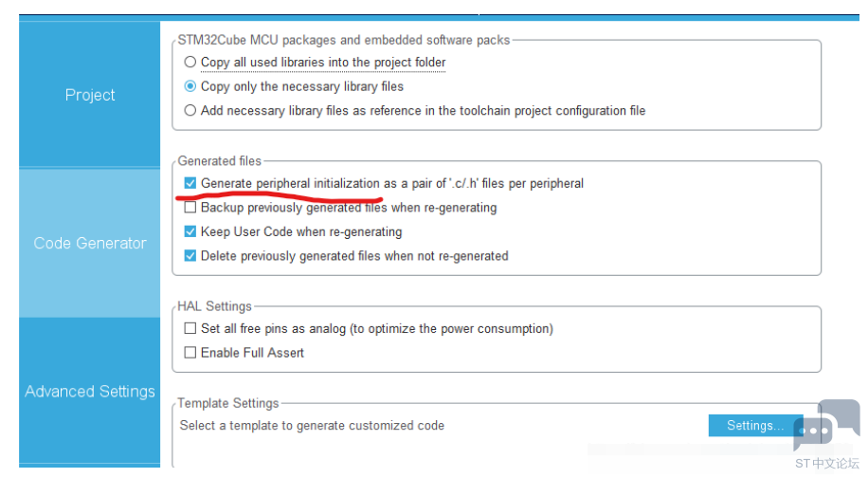Check the Enable Full Assert box
This screenshot has height=478, width=868.
(x=190, y=353)
